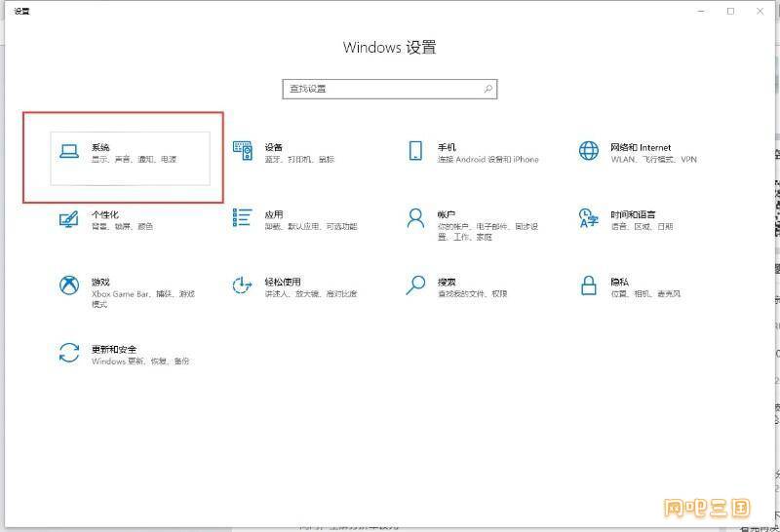This screenshot has height=532, width=780.
Task: Click the 位置、相机、麦克风 description
Action: coord(645,294)
